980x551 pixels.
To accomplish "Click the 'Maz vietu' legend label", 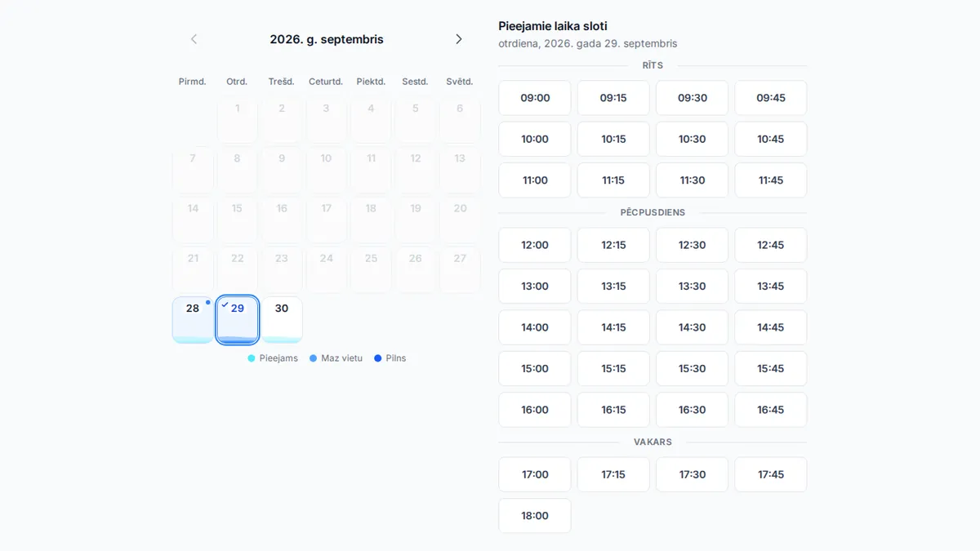I will tap(341, 358).
